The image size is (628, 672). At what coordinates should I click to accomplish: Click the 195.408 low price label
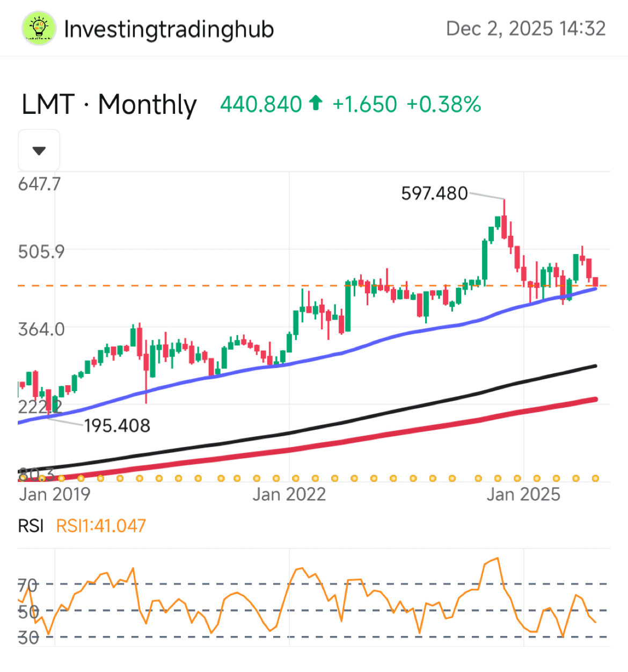click(117, 426)
